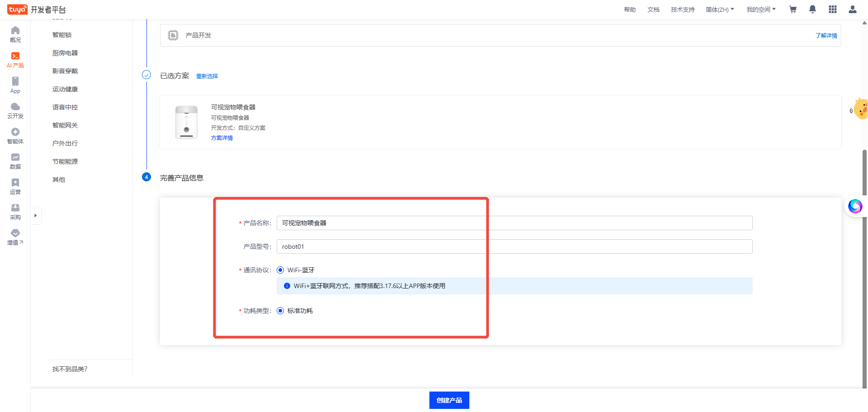Select the 标准功耗 radio option
This screenshot has width=868, height=412.
[280, 311]
